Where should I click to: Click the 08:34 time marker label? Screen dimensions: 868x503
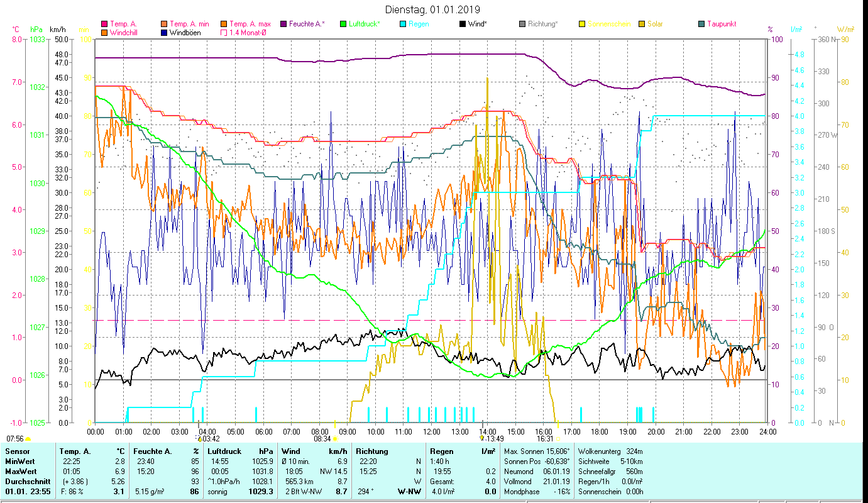[x=321, y=438]
